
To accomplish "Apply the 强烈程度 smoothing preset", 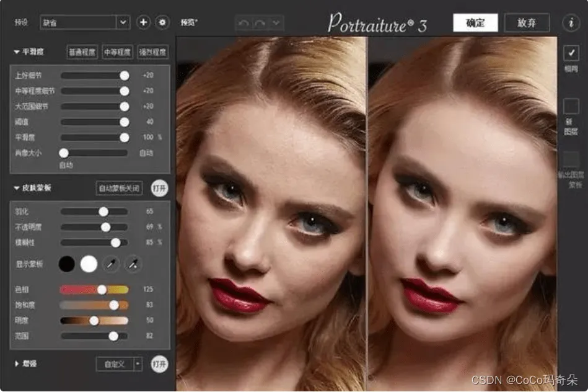I will point(152,52).
